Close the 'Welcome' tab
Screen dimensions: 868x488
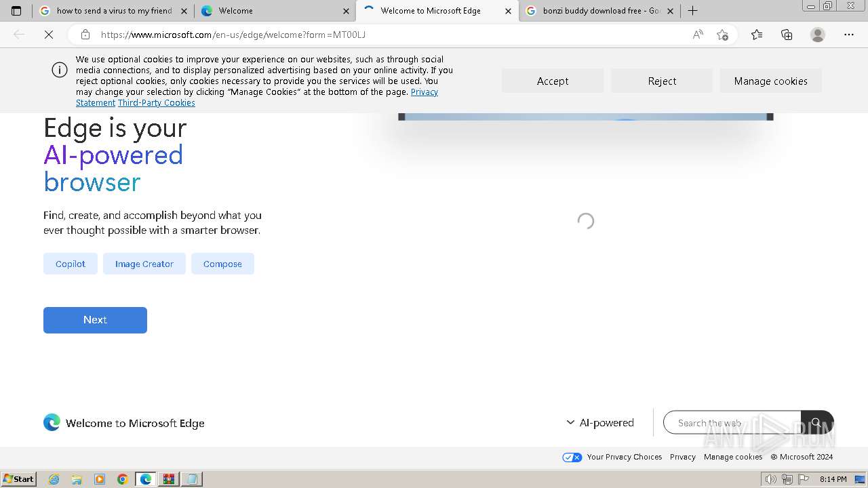click(x=346, y=11)
